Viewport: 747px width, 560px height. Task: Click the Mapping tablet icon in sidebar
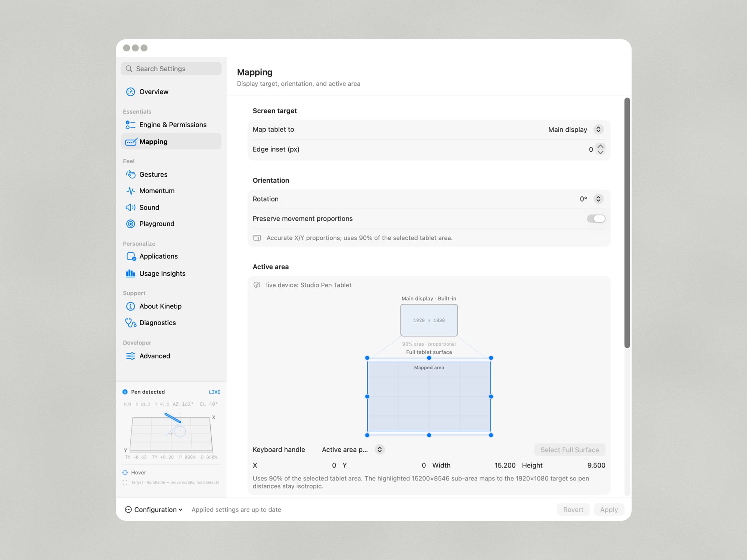tap(131, 142)
